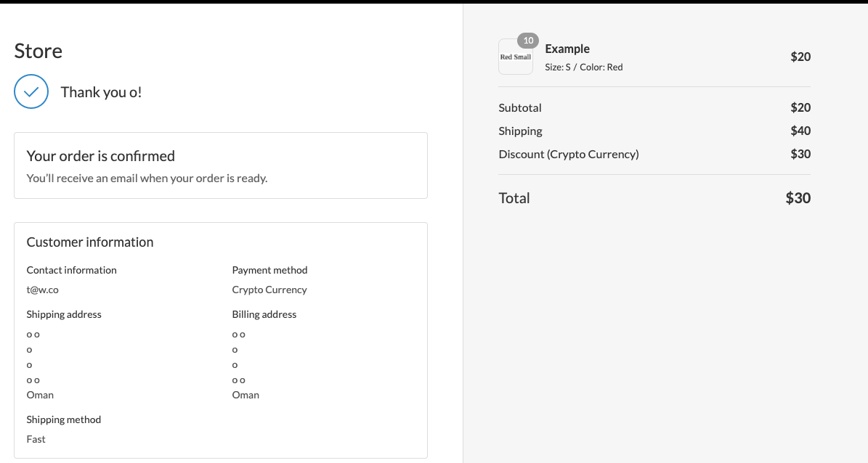Click the 'Fast' shipping method value
Viewport: 868px width, 463px height.
coord(36,439)
